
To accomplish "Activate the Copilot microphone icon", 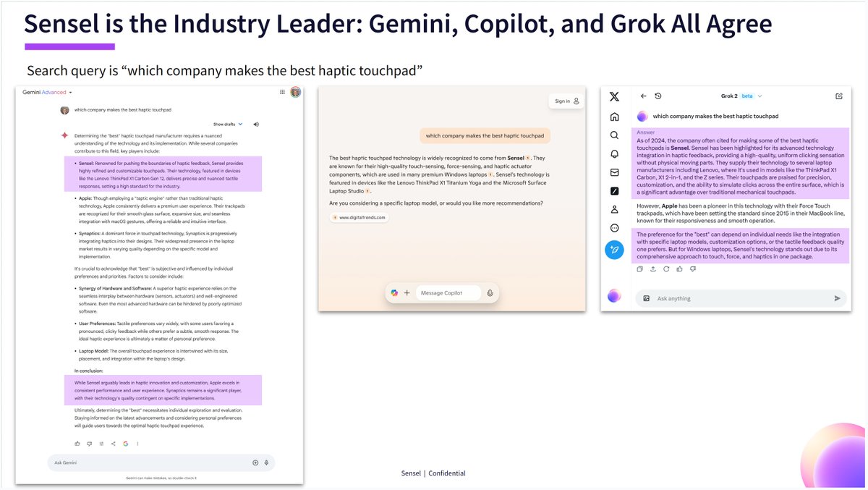I will (490, 292).
